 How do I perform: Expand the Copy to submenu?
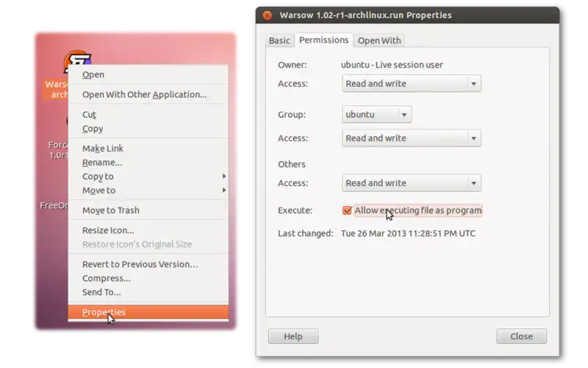(x=148, y=177)
